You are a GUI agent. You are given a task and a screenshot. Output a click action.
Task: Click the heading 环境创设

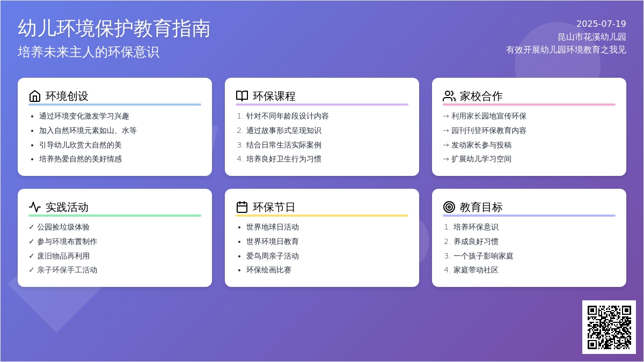[x=67, y=96]
